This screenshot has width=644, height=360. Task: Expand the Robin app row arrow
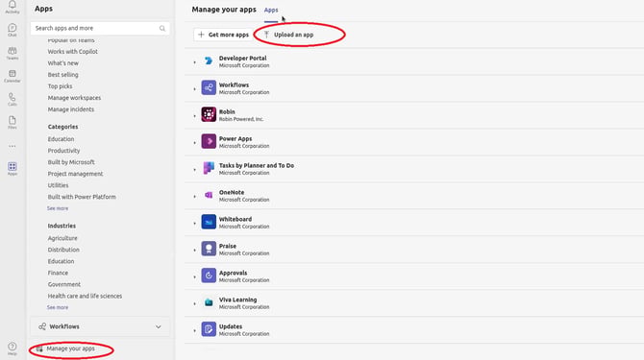tap(195, 116)
